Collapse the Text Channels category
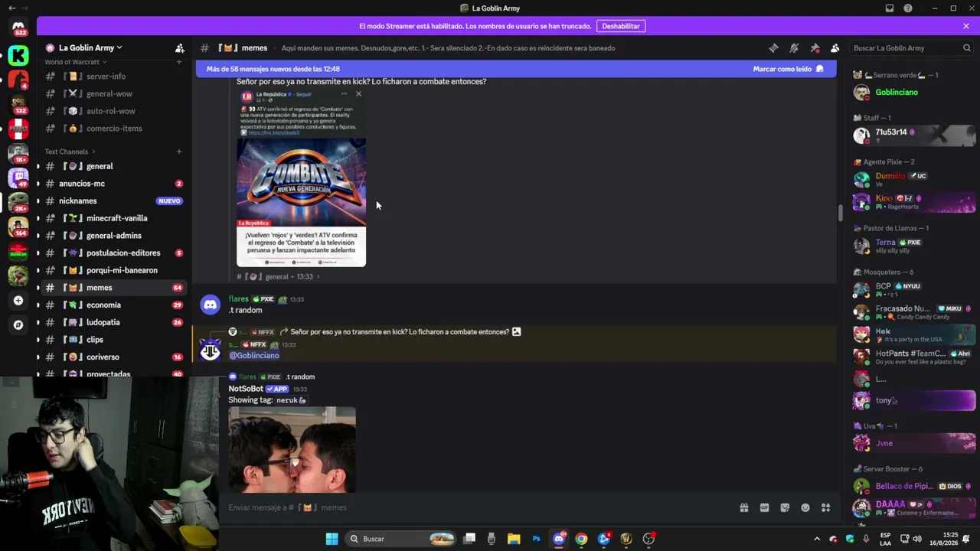 70,152
